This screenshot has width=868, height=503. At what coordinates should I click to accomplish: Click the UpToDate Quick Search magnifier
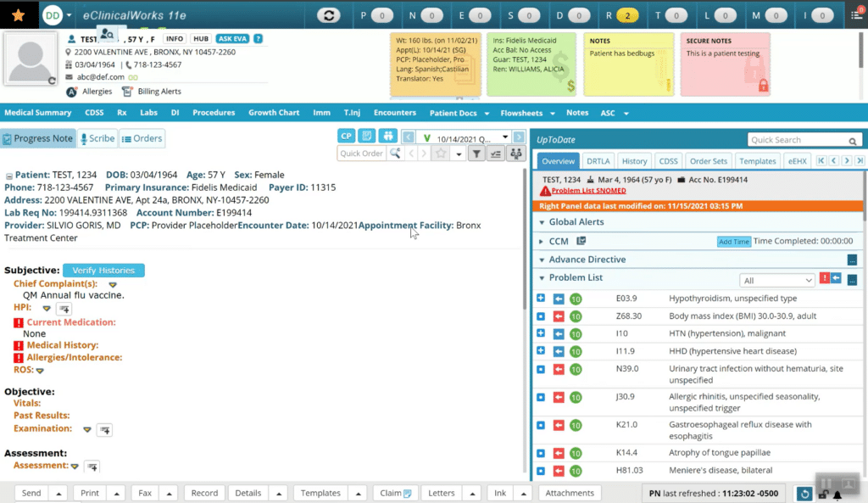(x=853, y=141)
